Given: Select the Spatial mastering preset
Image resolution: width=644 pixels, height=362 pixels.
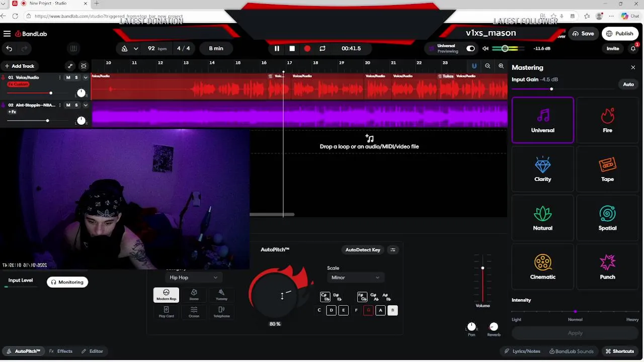Looking at the screenshot, I should tap(607, 218).
